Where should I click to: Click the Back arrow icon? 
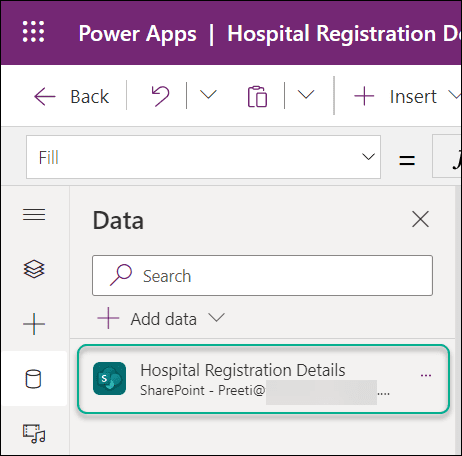45,97
